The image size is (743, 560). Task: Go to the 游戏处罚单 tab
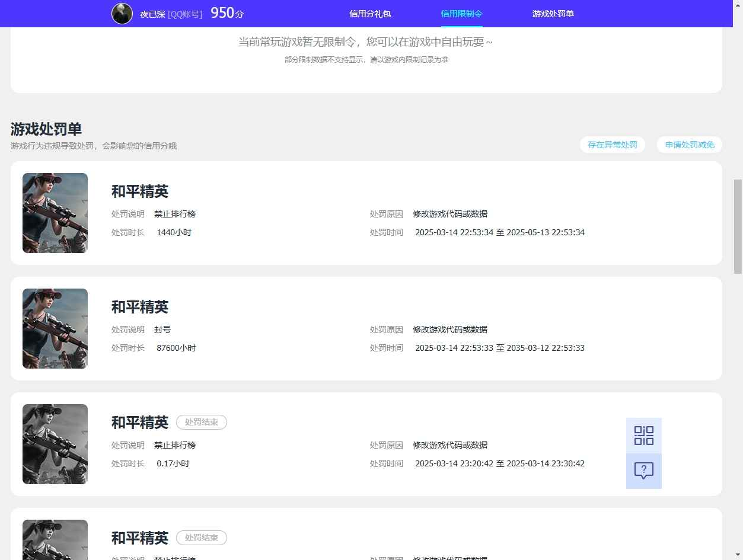tap(553, 14)
